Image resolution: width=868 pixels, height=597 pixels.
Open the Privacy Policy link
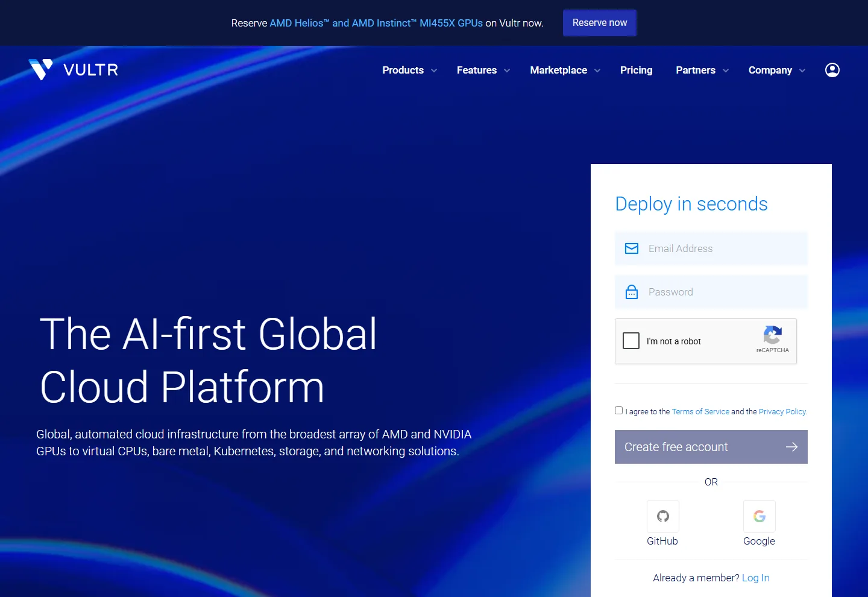782,412
